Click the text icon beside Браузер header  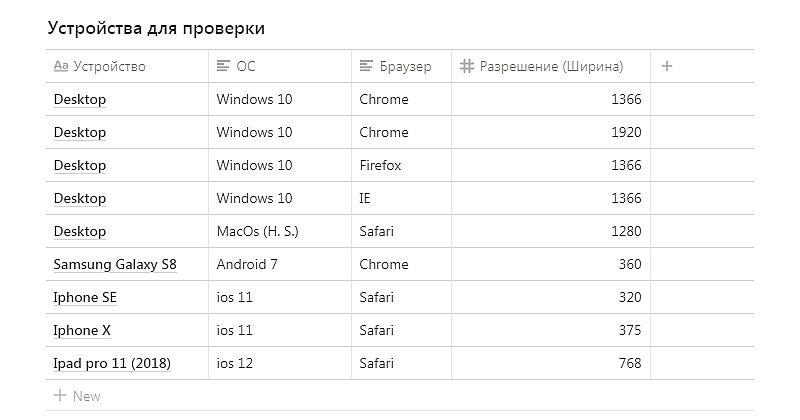tap(366, 66)
